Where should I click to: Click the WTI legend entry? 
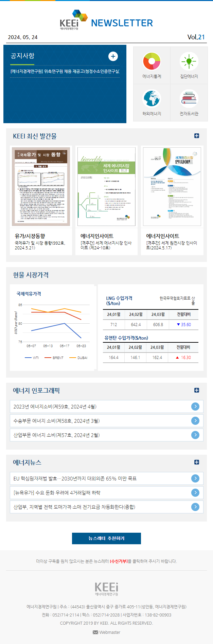(x=32, y=358)
